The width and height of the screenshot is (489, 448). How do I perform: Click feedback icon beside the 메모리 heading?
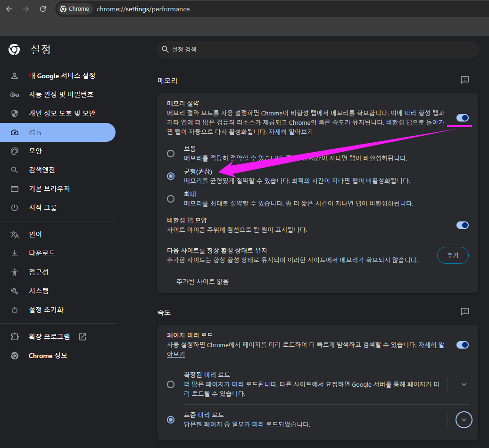(464, 80)
